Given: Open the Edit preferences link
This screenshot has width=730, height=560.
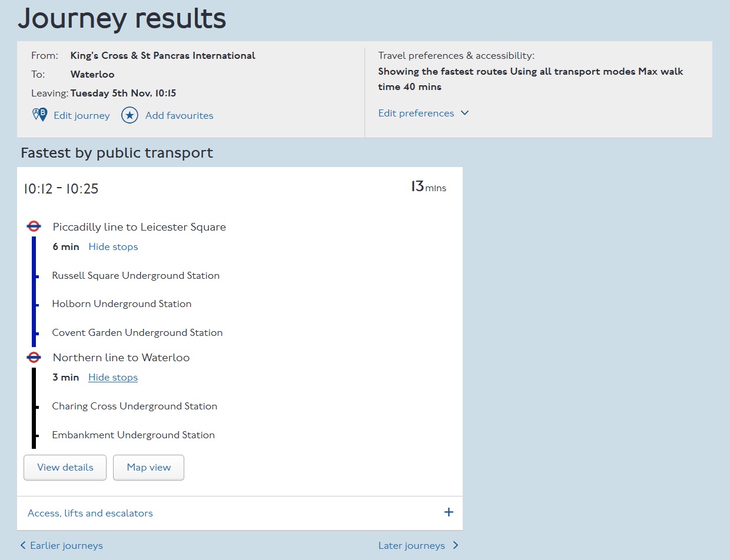Looking at the screenshot, I should coord(416,113).
